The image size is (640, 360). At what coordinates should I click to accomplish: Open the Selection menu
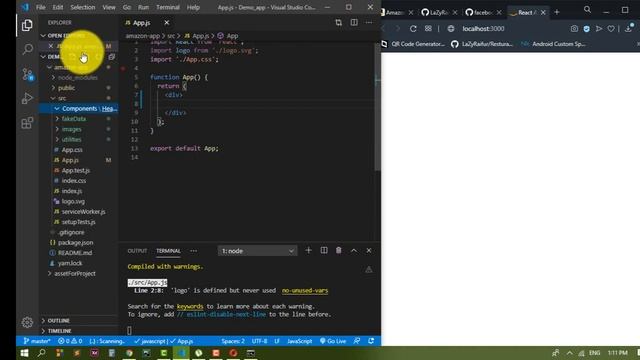coord(82,7)
